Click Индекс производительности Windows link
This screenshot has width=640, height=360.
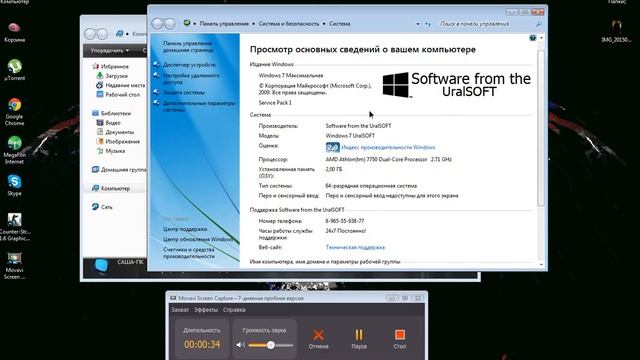pos(388,147)
